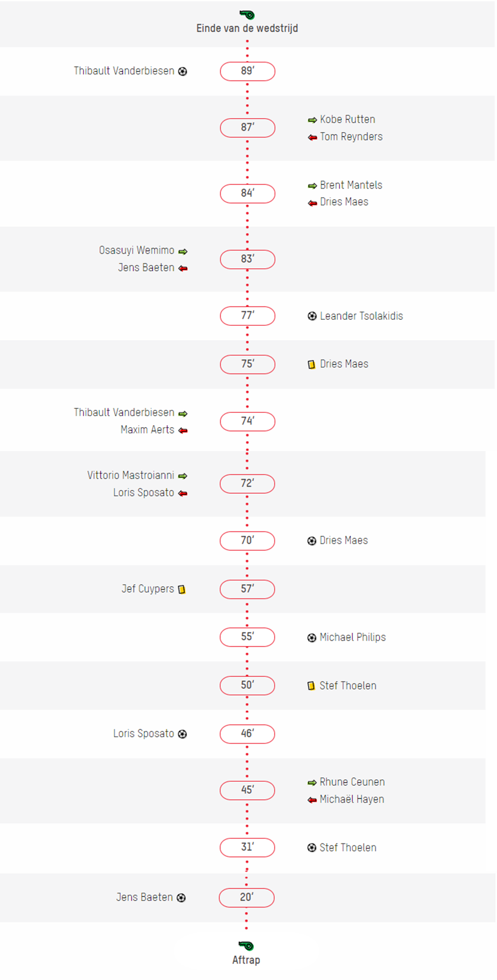This screenshot has height=980, width=497.
Task: Click the goal ball icon next to Leander Tsolakidis
Action: [312, 316]
